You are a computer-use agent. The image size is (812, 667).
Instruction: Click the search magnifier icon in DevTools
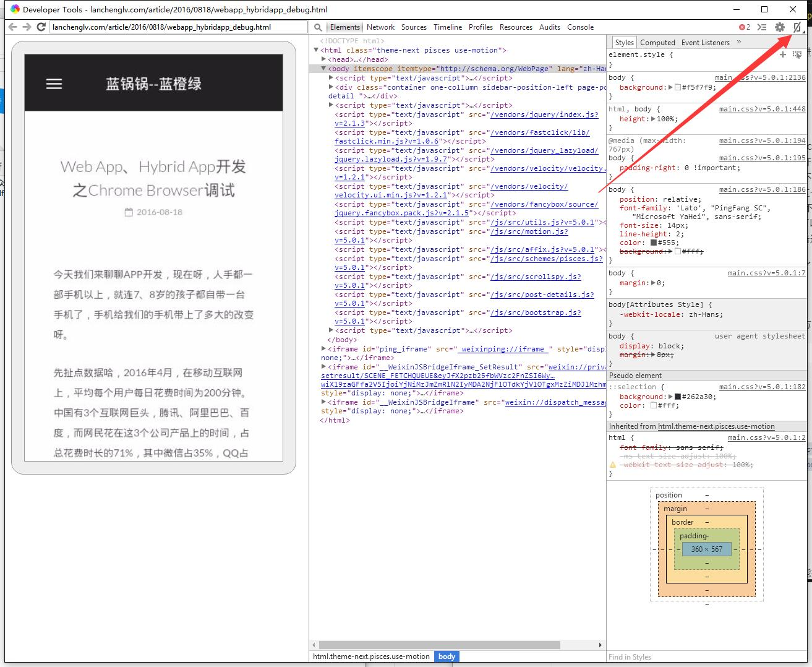point(318,27)
